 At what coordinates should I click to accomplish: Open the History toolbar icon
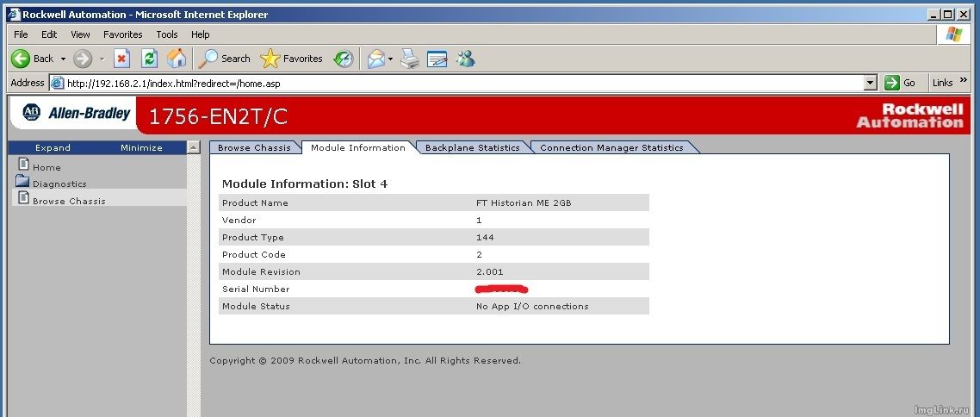[344, 59]
